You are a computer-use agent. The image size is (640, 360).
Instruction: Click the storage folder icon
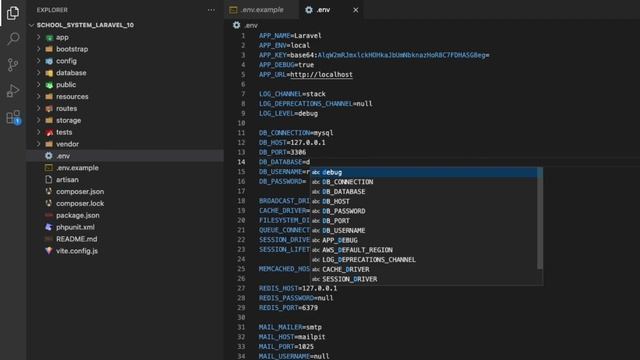point(49,120)
